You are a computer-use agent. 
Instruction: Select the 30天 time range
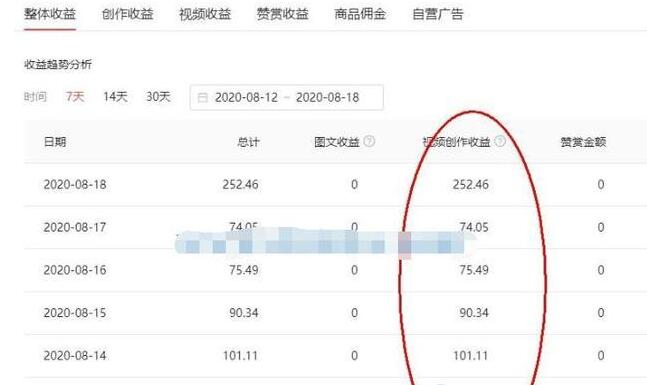(158, 97)
